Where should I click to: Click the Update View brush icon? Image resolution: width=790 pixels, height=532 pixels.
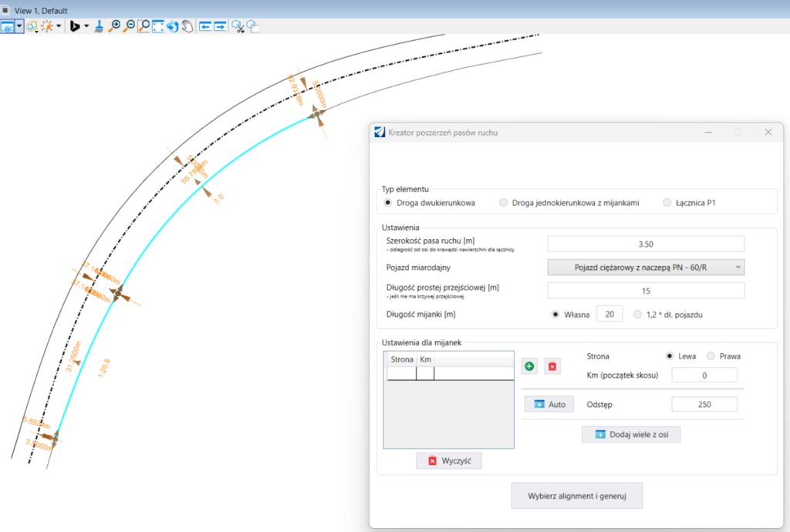pos(100,26)
